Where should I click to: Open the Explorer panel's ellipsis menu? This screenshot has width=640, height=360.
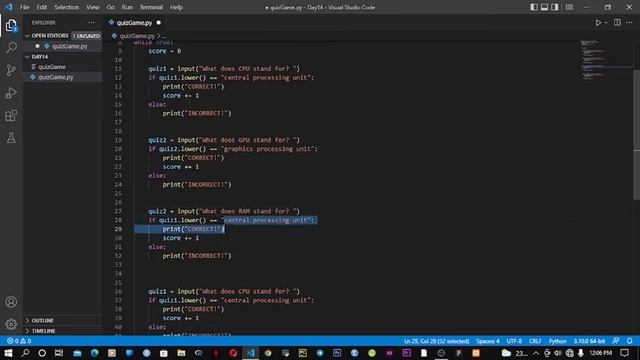[91, 23]
